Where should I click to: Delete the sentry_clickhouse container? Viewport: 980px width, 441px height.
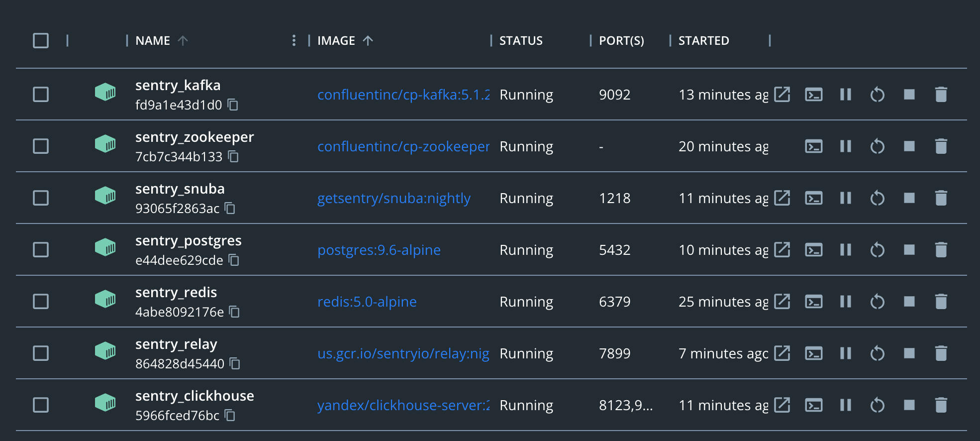941,405
